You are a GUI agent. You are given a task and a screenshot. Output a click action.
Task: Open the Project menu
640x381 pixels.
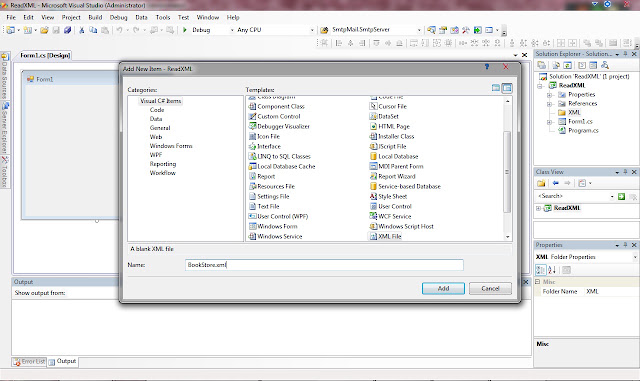click(x=71, y=18)
